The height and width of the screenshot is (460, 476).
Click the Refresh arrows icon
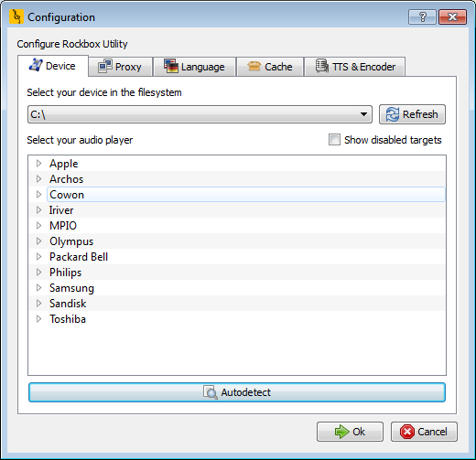(393, 114)
